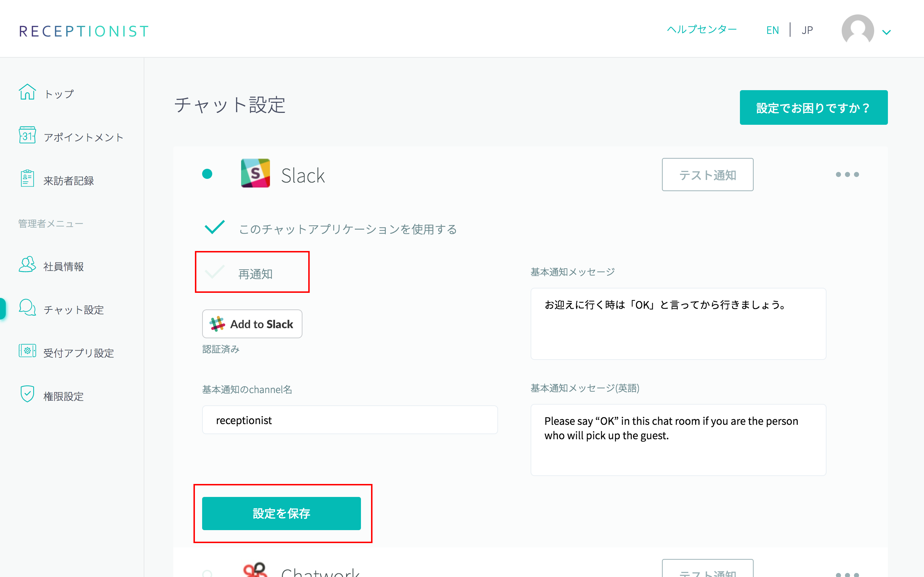This screenshot has height=577, width=924.
Task: Open the calendar icon for アポイントメント
Action: (x=27, y=136)
